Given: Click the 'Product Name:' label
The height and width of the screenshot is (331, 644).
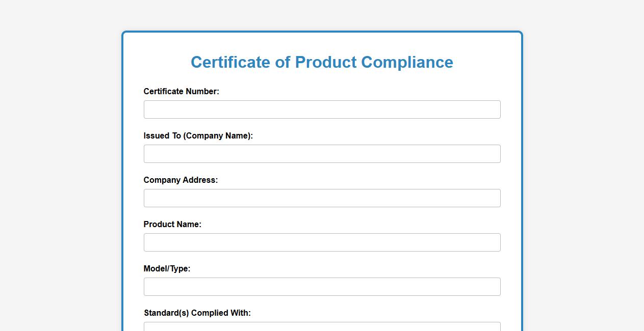Looking at the screenshot, I should 172,225.
